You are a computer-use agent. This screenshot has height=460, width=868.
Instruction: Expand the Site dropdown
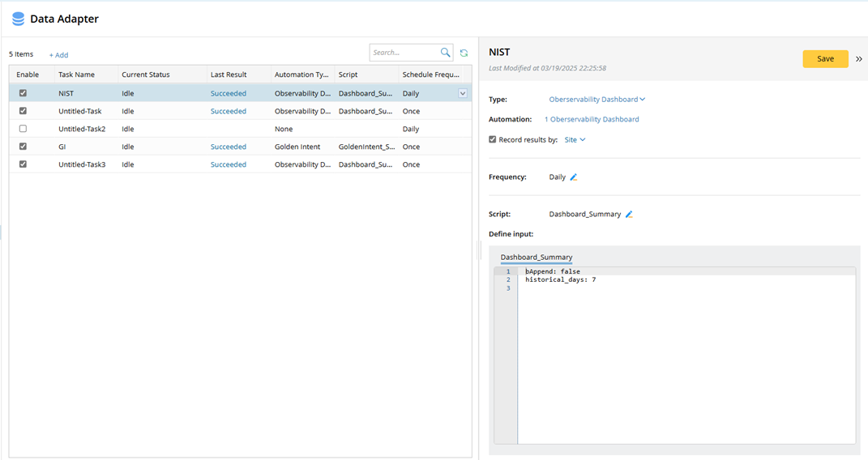[575, 139]
